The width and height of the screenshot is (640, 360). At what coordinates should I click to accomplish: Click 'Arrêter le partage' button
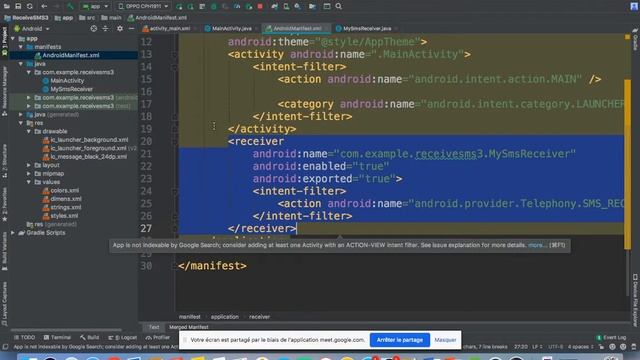400,340
